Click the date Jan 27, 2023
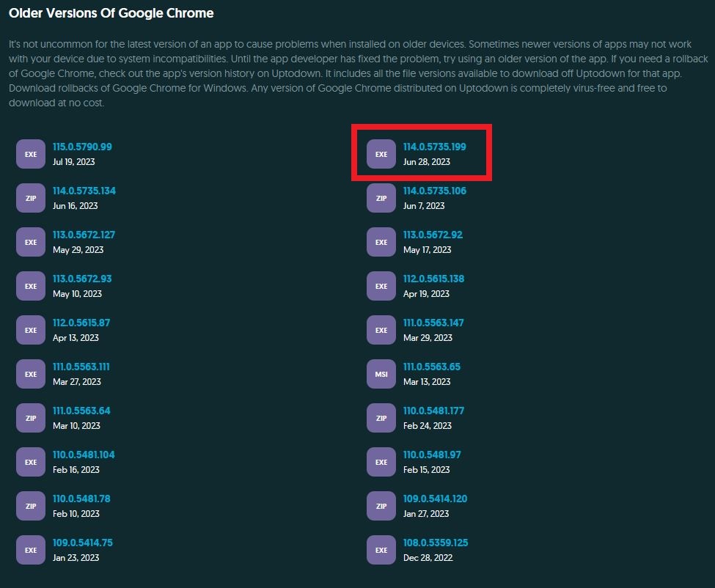715x588 pixels. pyautogui.click(x=426, y=514)
